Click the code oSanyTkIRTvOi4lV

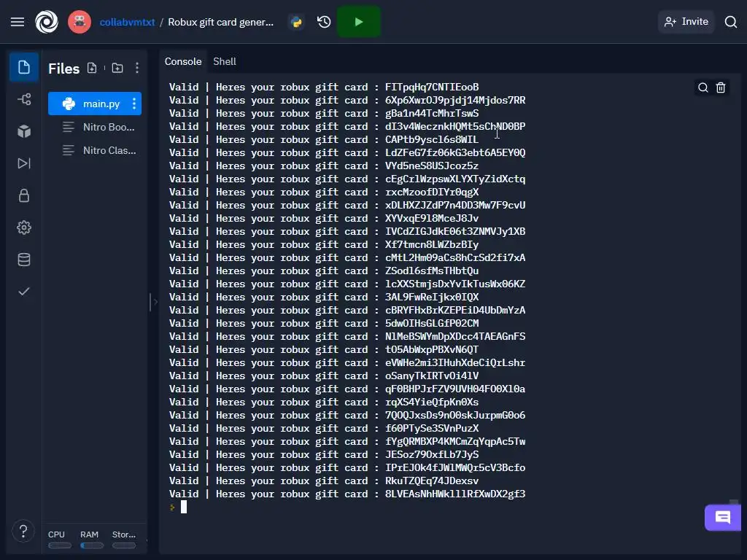pyautogui.click(x=432, y=376)
